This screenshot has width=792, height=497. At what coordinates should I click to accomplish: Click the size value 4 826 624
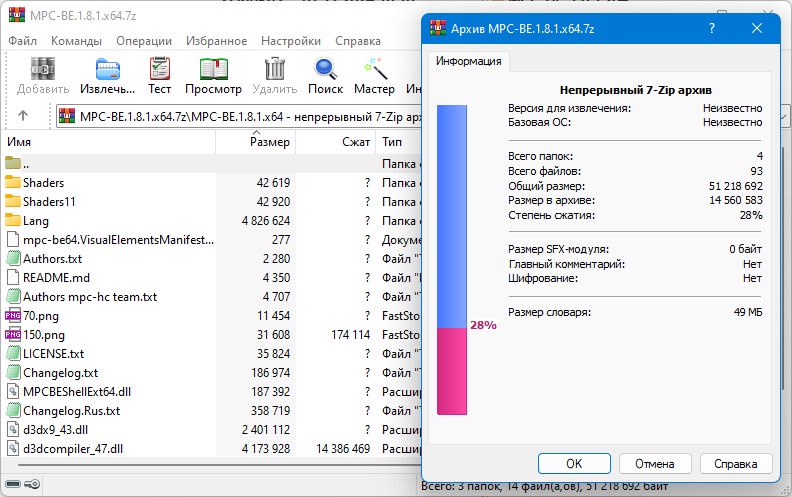point(266,221)
